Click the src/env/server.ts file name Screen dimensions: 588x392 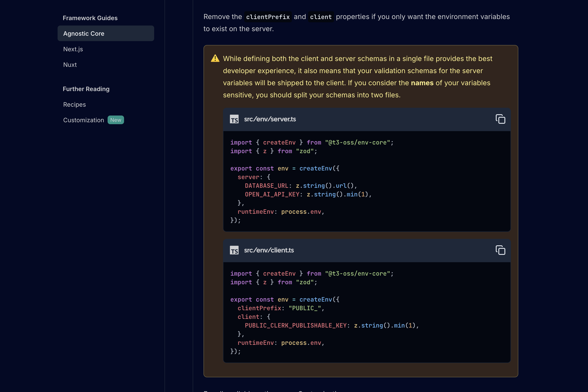270,119
